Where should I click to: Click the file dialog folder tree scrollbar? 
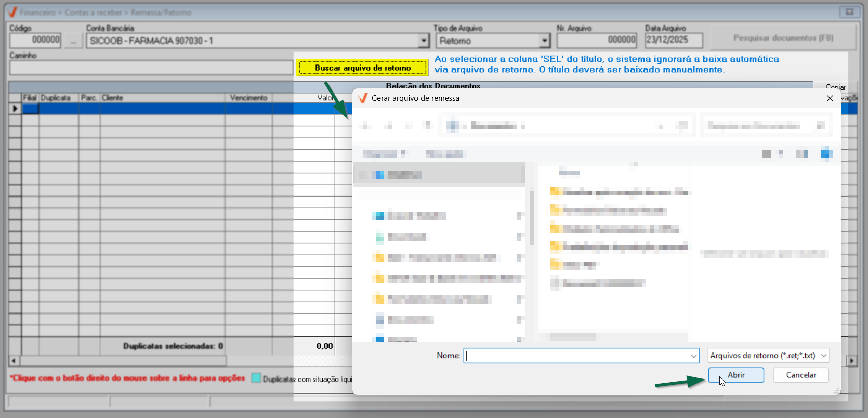pyautogui.click(x=531, y=218)
